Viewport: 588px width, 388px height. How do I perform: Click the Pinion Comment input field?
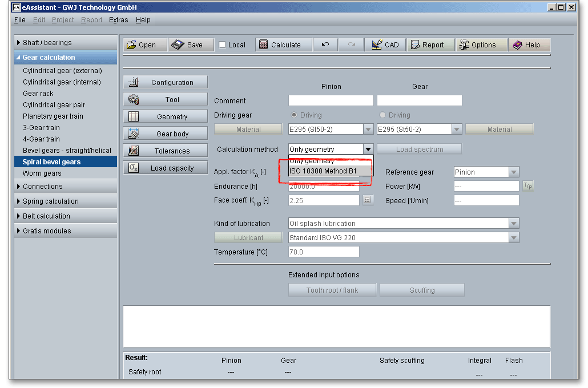tap(331, 101)
